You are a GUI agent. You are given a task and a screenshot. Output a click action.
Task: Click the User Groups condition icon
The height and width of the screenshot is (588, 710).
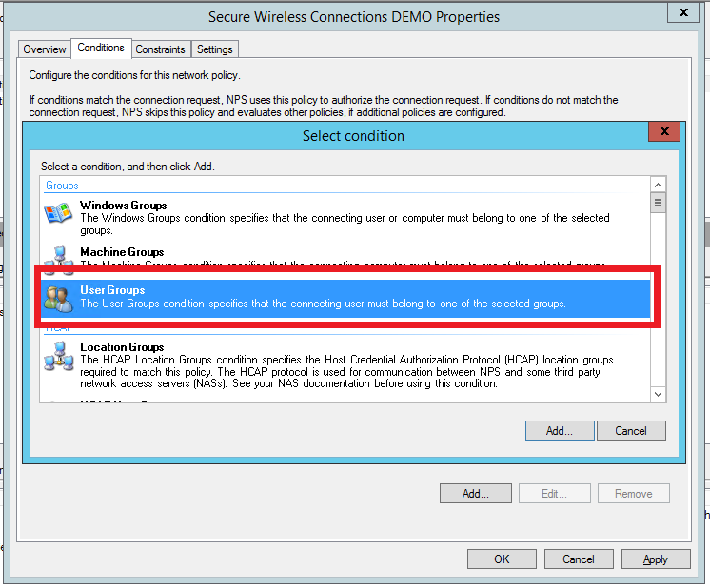click(x=58, y=298)
